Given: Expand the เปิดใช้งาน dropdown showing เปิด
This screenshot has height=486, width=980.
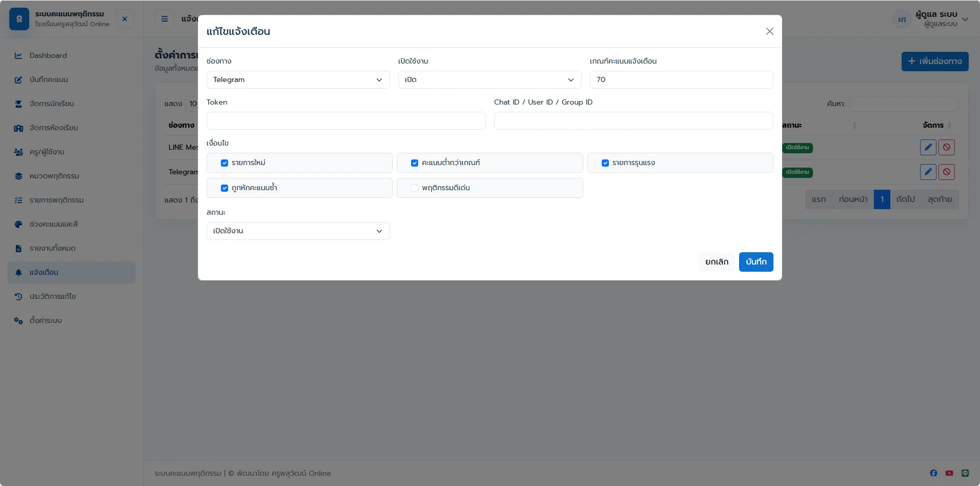Looking at the screenshot, I should (490, 79).
